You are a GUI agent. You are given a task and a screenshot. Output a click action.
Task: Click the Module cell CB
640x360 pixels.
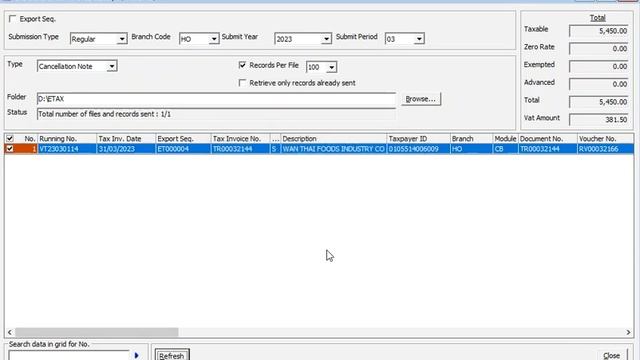pyautogui.click(x=505, y=149)
